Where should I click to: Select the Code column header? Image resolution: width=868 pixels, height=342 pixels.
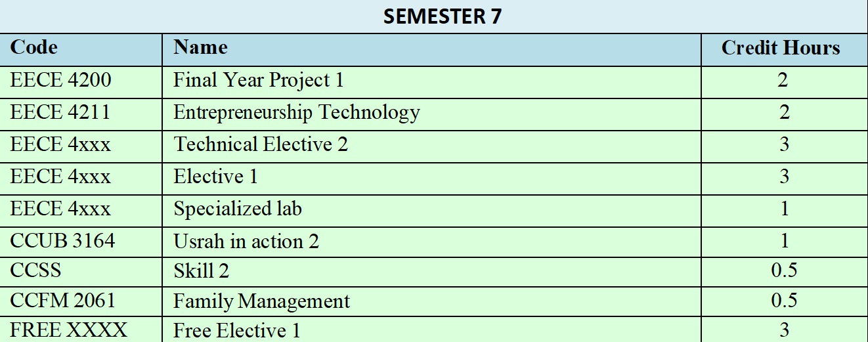pyautogui.click(x=34, y=48)
